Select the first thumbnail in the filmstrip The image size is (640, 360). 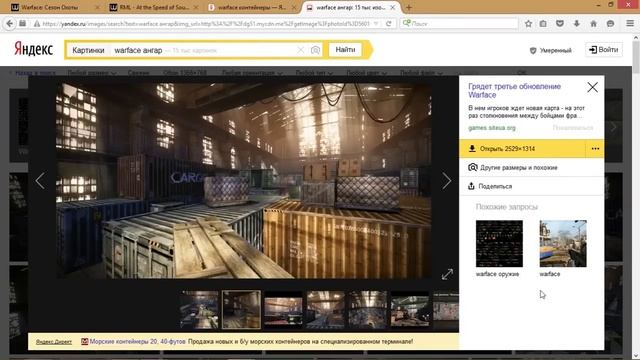coord(199,309)
